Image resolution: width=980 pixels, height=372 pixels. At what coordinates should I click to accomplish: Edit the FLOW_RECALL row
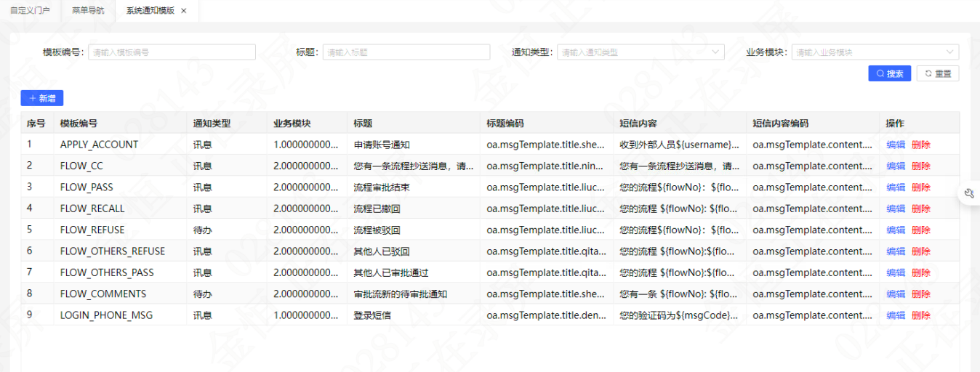tap(896, 209)
